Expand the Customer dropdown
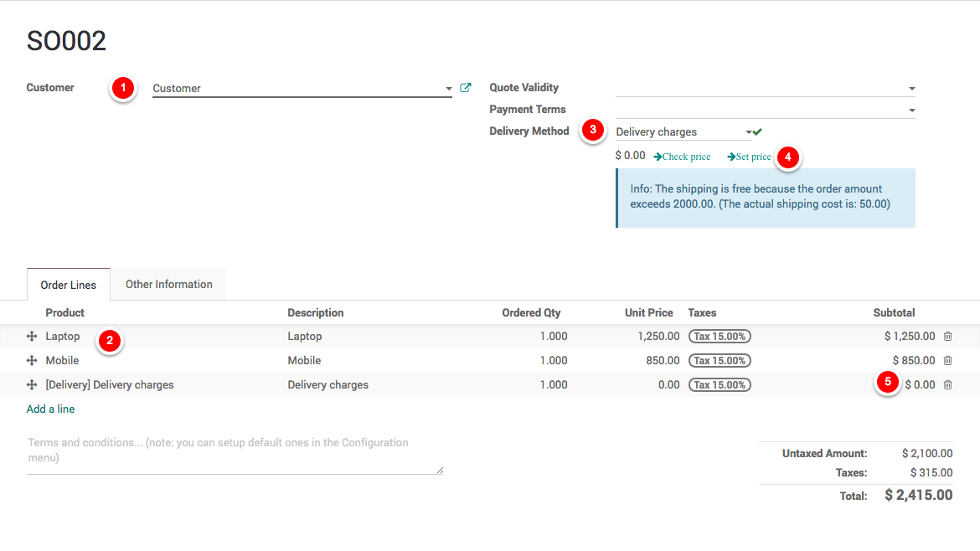 448,89
